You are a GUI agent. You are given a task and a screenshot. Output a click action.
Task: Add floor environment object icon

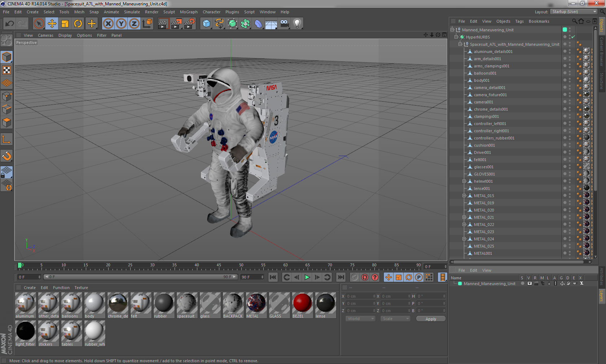[271, 24]
